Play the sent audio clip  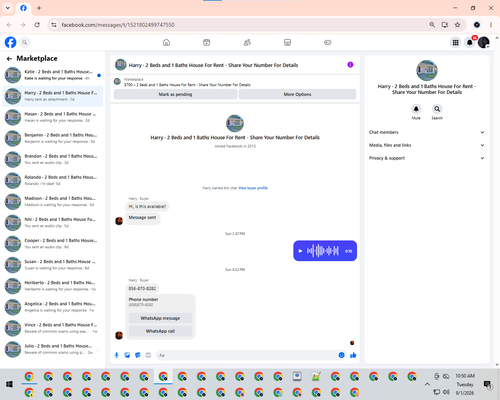300,251
